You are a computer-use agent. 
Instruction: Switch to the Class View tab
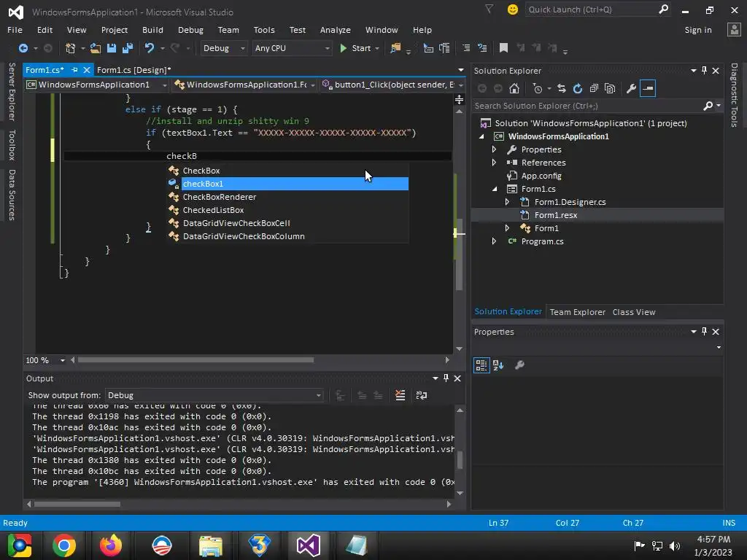tap(634, 312)
